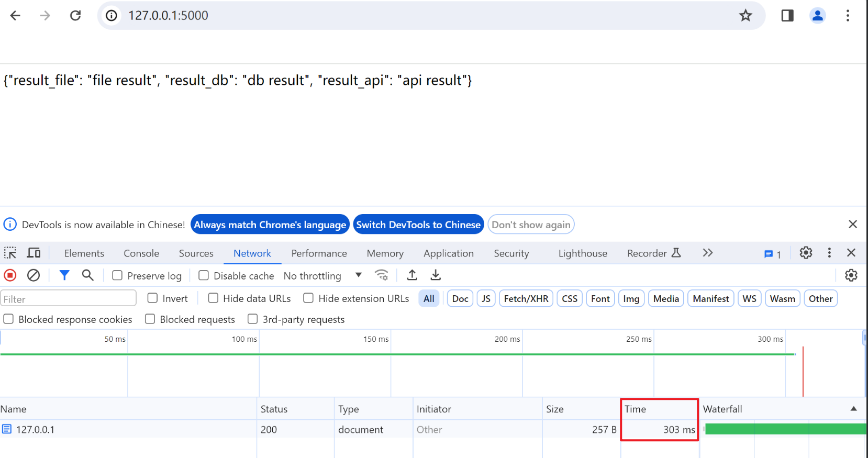Viewport: 868px width, 458px height.
Task: Select the All request type filter
Action: 429,298
